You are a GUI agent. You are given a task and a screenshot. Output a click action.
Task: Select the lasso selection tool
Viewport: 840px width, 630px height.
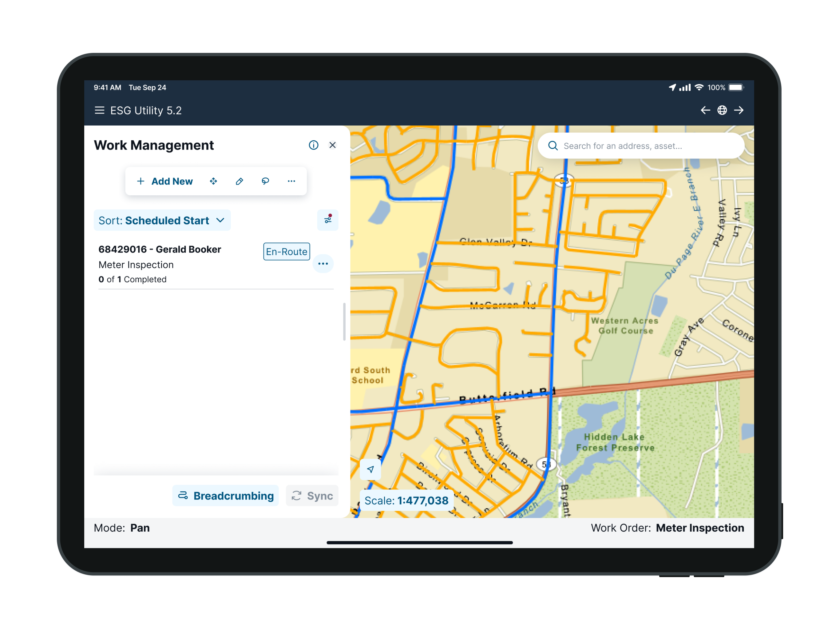265,181
